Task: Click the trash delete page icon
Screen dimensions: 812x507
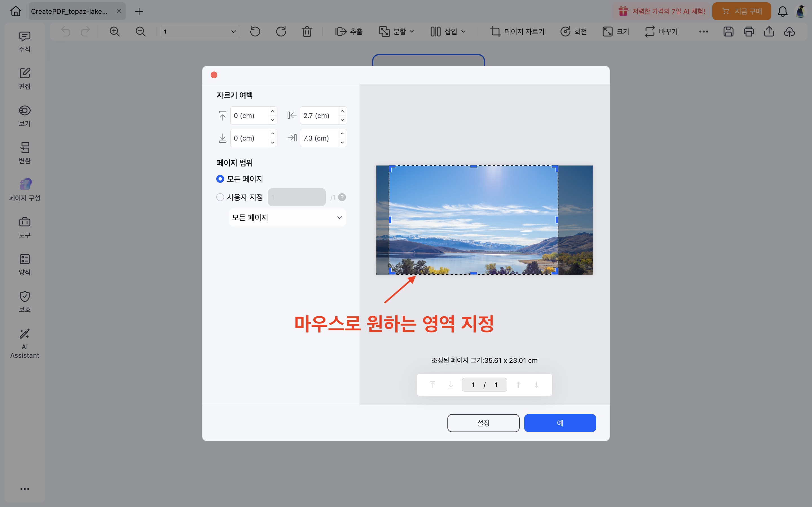Action: (x=307, y=32)
